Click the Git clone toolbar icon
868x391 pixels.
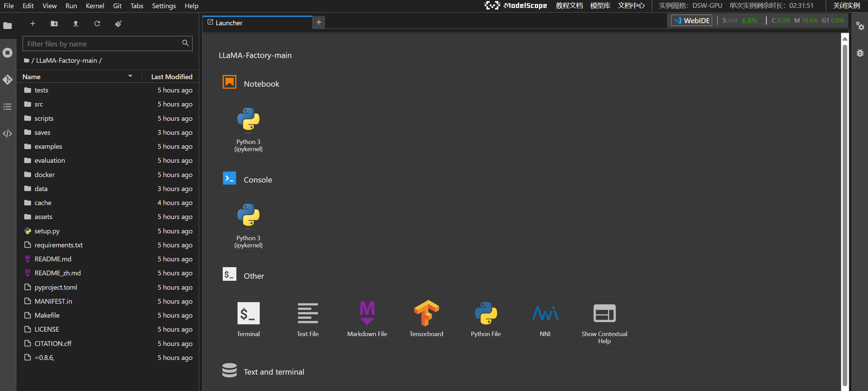(118, 24)
